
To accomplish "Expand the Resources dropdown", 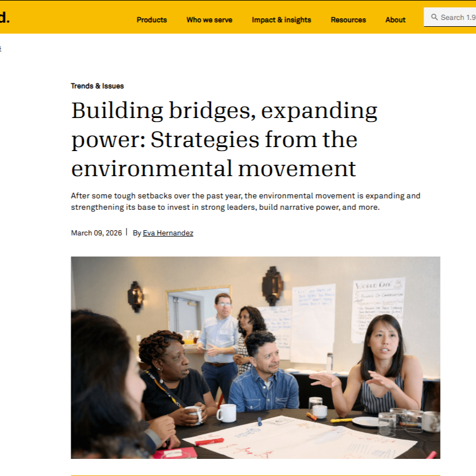I will pyautogui.click(x=348, y=20).
